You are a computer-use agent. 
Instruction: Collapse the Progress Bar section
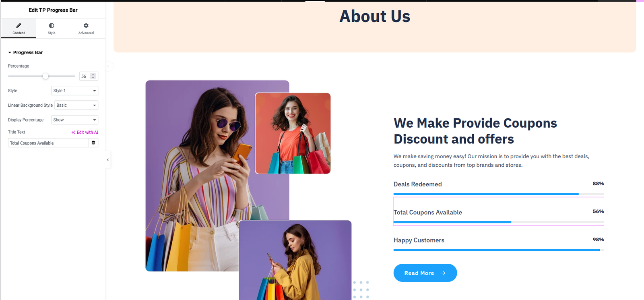25,52
